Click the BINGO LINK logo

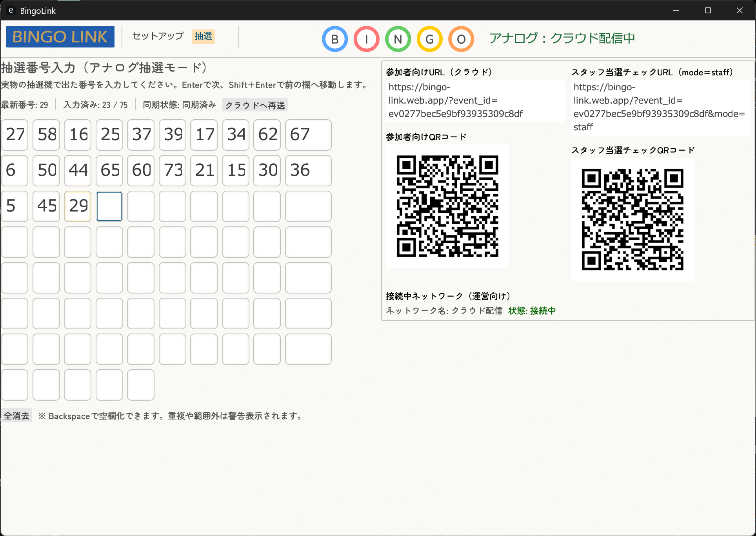pyautogui.click(x=60, y=36)
